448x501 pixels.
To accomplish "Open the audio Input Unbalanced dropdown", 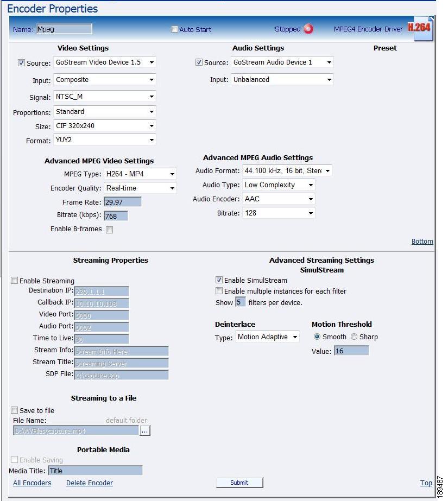I will point(282,80).
